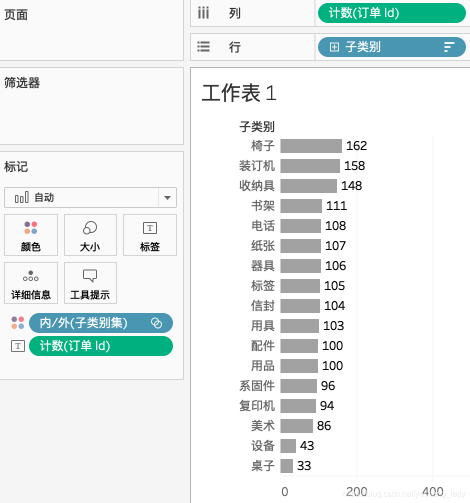Image resolution: width=470 pixels, height=503 pixels.
Task: Click the Size (大小) marks card button
Action: 90,235
